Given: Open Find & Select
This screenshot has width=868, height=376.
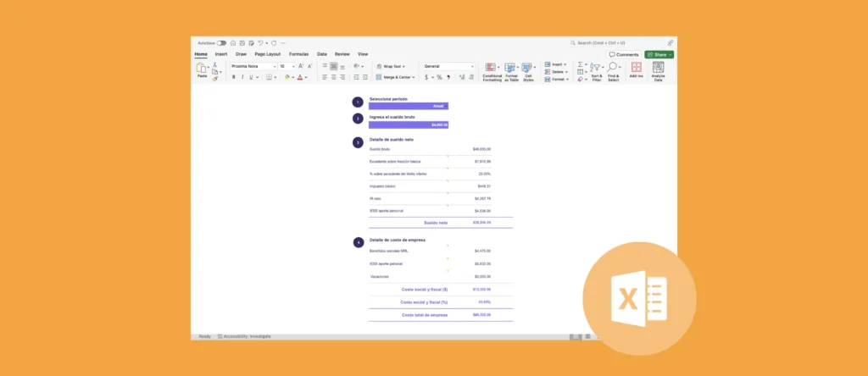Looking at the screenshot, I should click(x=614, y=73).
